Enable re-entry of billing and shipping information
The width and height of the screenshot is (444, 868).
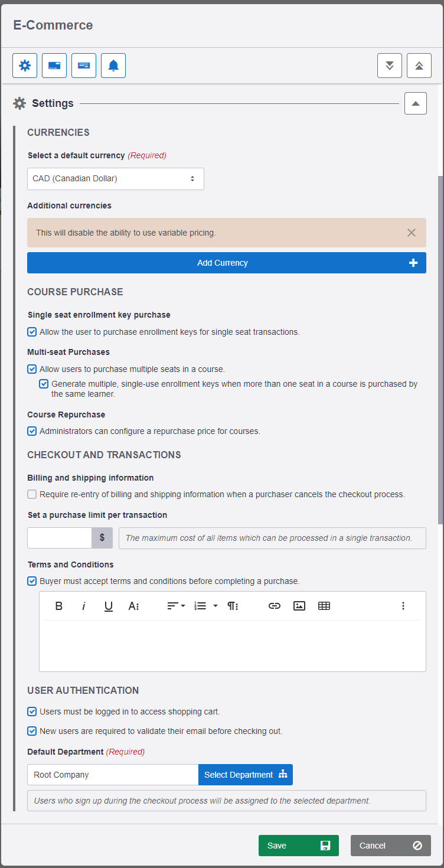(31, 494)
